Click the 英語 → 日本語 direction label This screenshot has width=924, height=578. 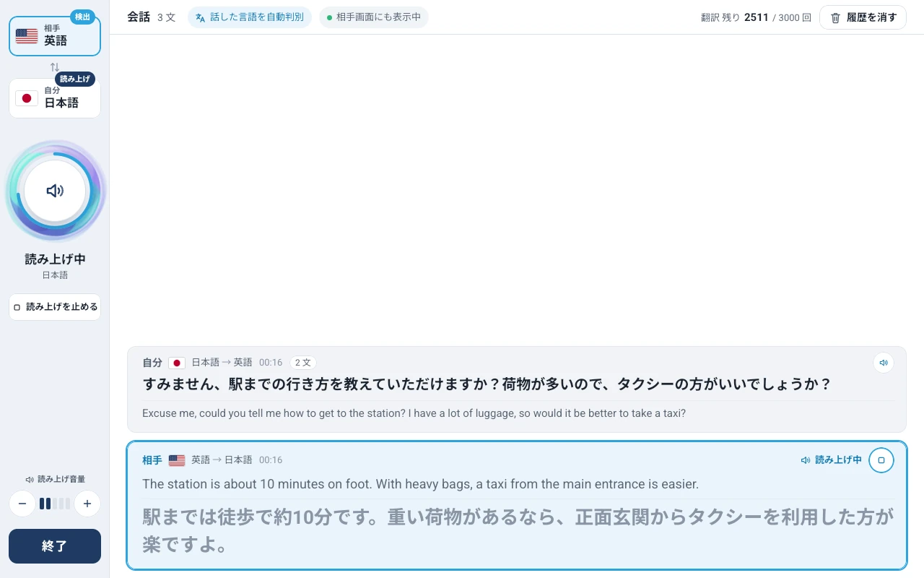[222, 460]
